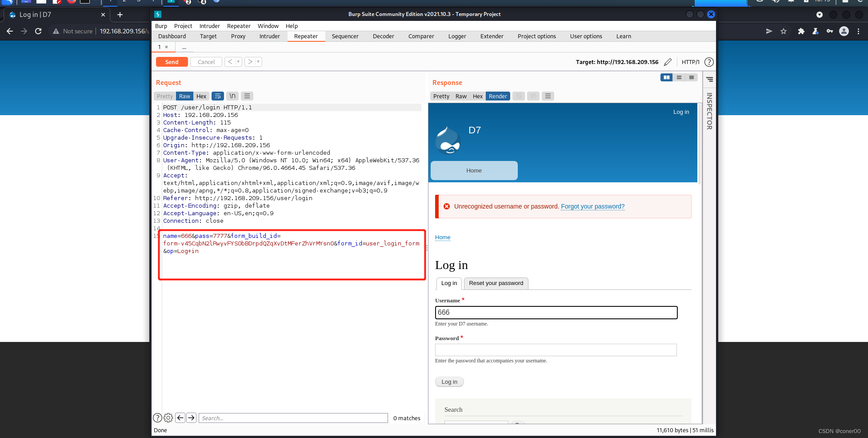Open the Window menu

point(268,26)
